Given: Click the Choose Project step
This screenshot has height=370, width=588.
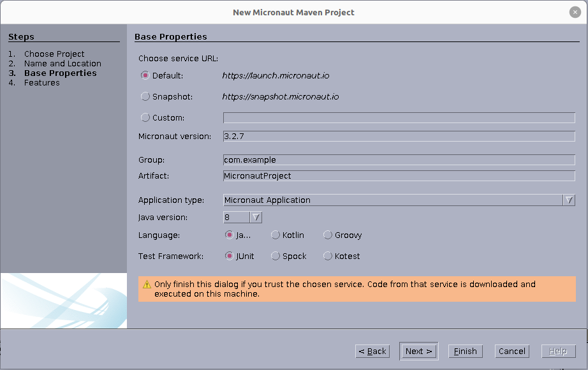Looking at the screenshot, I should coord(54,54).
